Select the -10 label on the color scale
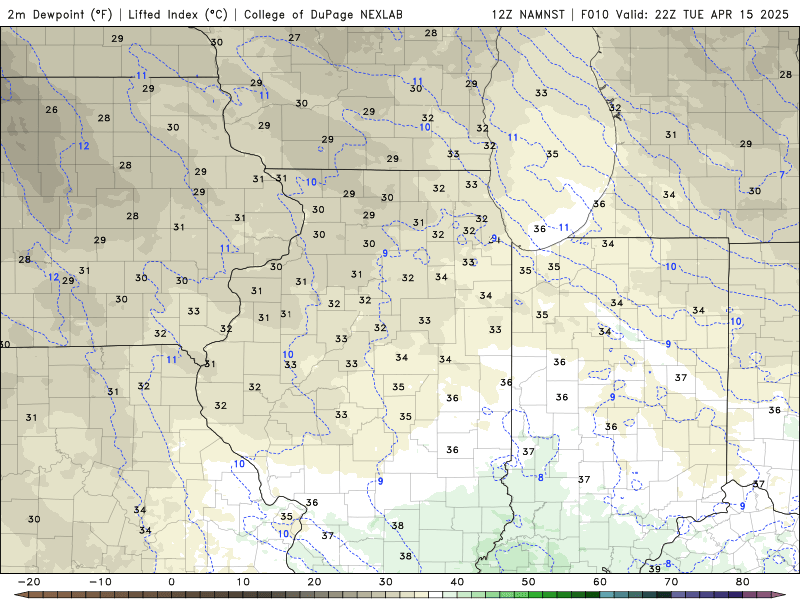 click(100, 582)
